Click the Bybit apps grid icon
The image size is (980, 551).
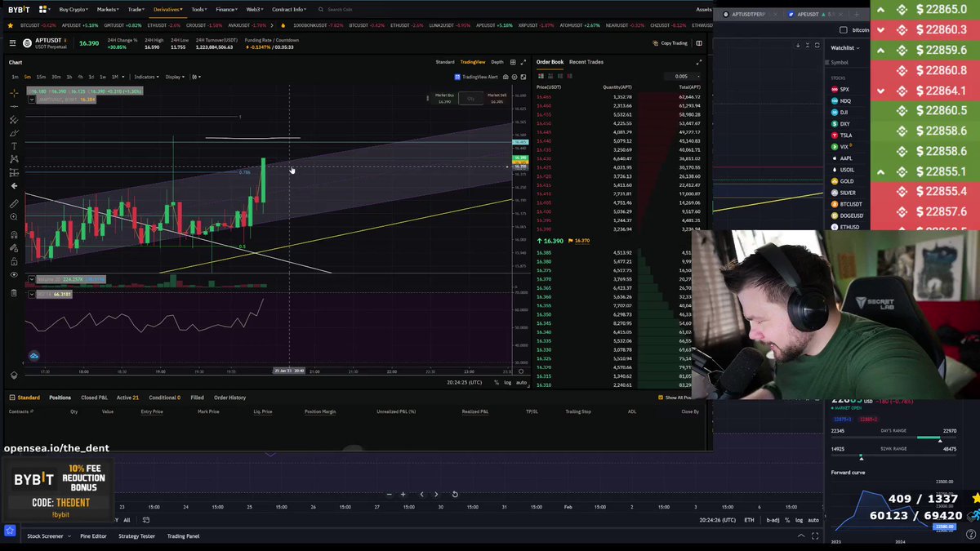[x=42, y=9]
